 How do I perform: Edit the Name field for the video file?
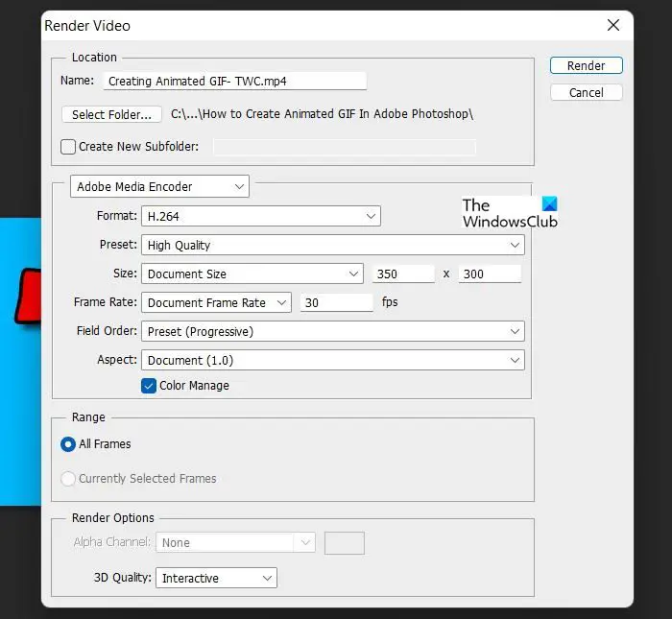[x=235, y=81]
